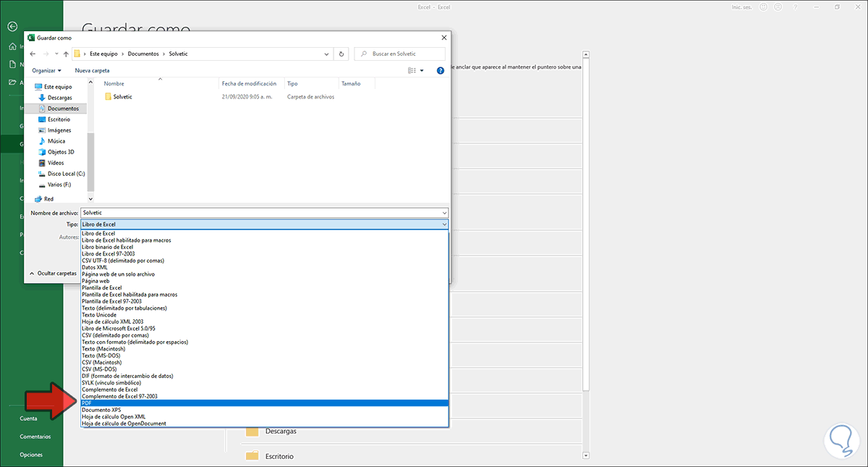Screen dimensions: 868x467
Task: Choose Libro binario de Excel type
Action: click(x=265, y=247)
